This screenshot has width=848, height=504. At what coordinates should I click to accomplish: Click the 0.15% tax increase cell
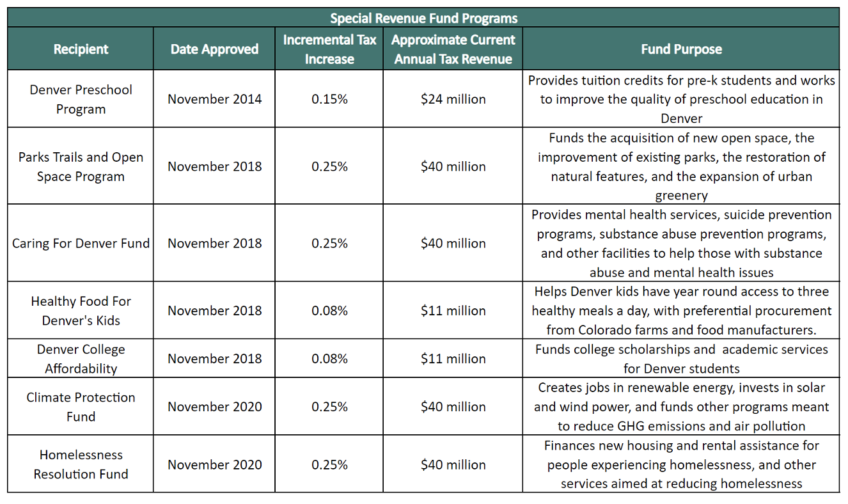pyautogui.click(x=329, y=99)
